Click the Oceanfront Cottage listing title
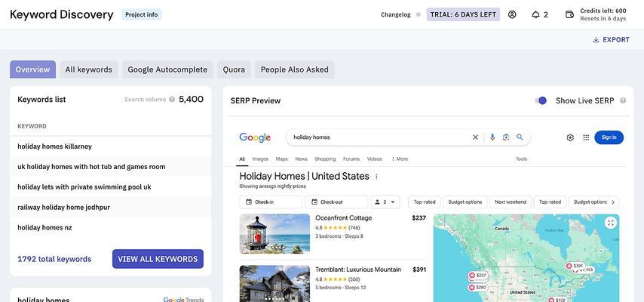The image size is (644, 302). click(344, 218)
